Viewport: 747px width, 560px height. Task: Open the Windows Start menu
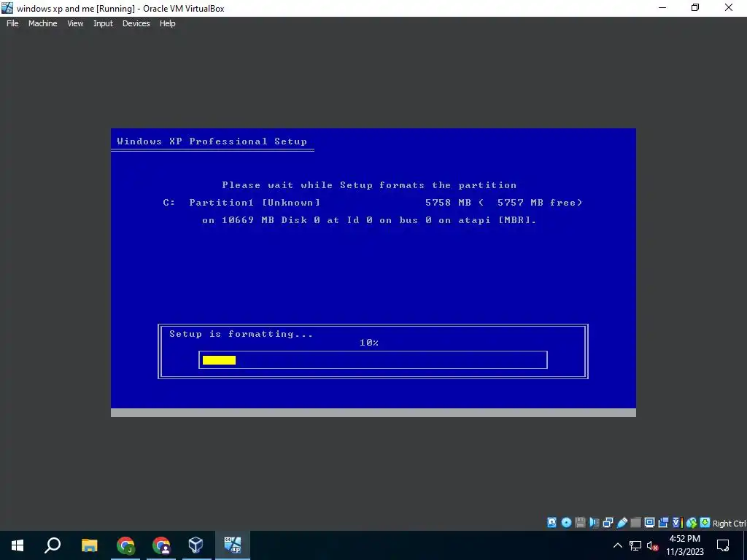tap(18, 545)
